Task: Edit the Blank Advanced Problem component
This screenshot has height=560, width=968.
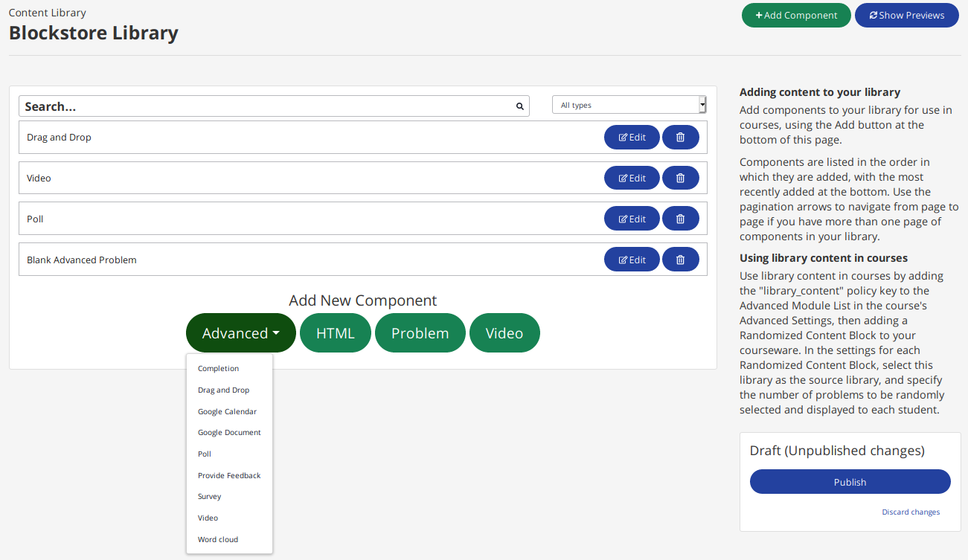Action: pos(632,260)
